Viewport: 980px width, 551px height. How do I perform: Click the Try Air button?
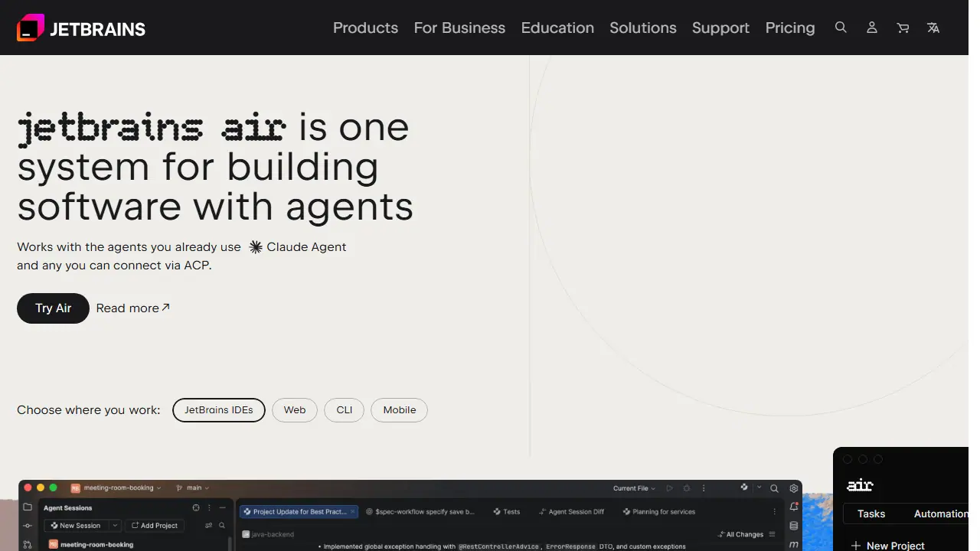[x=54, y=308]
